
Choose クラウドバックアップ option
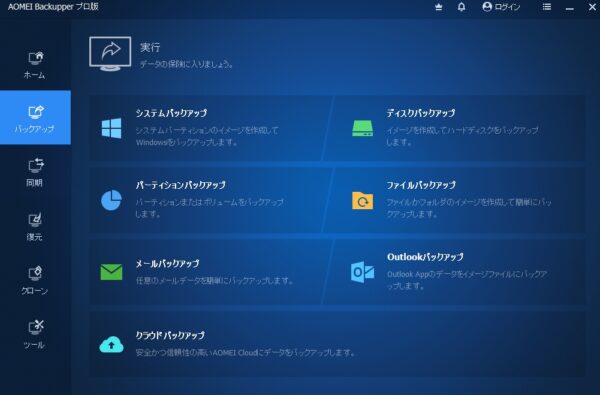[338, 344]
